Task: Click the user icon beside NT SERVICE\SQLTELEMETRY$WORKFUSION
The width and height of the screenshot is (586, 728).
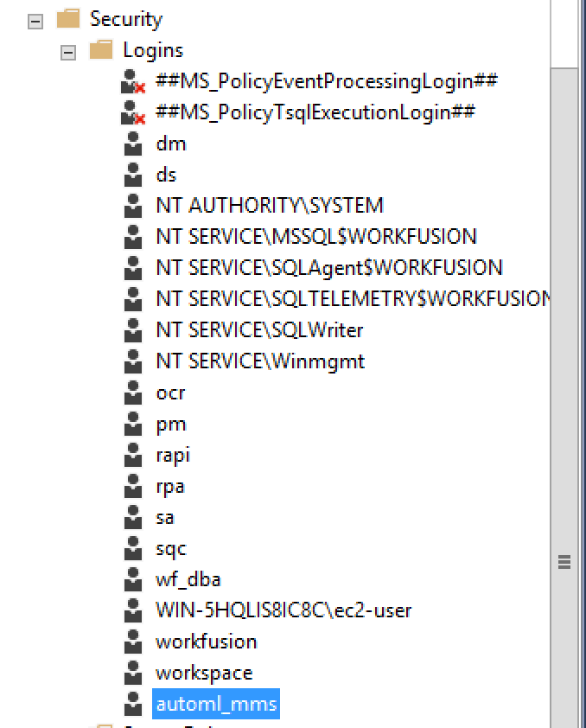Action: click(x=133, y=299)
